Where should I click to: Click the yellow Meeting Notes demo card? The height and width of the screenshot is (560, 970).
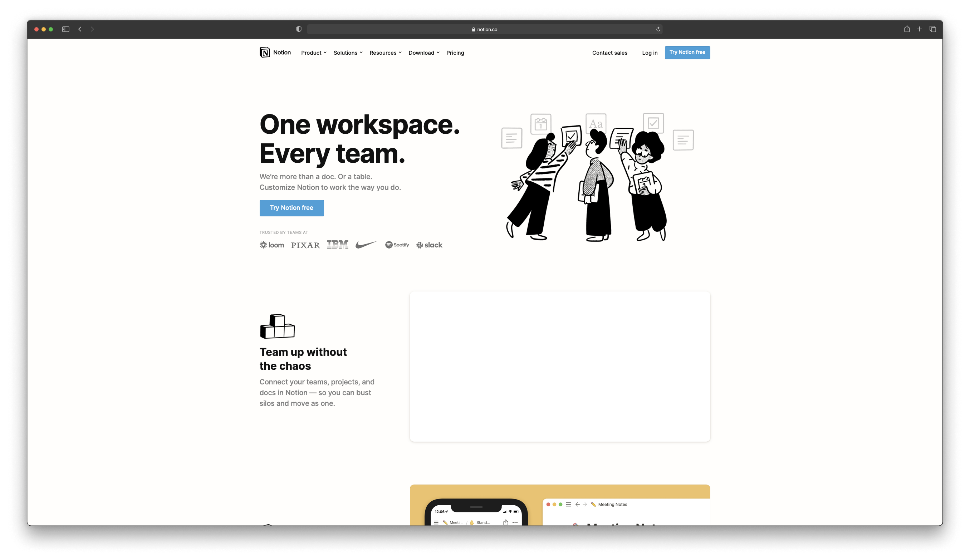click(x=560, y=505)
